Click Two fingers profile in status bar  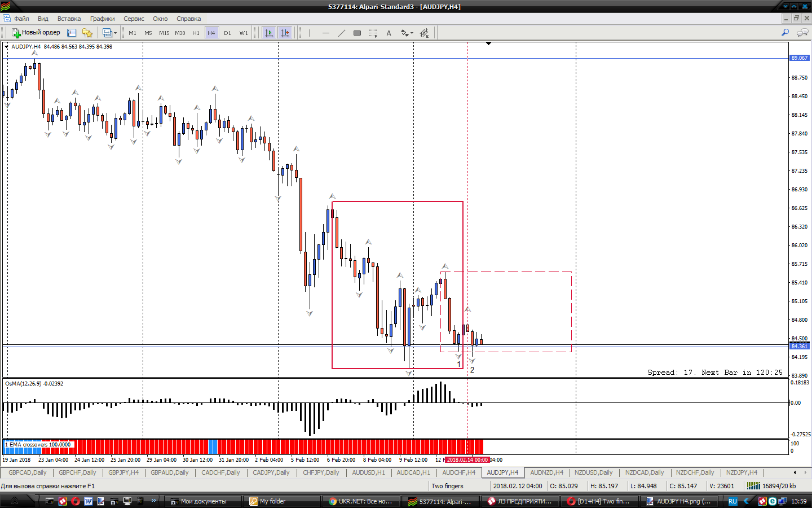pyautogui.click(x=447, y=486)
